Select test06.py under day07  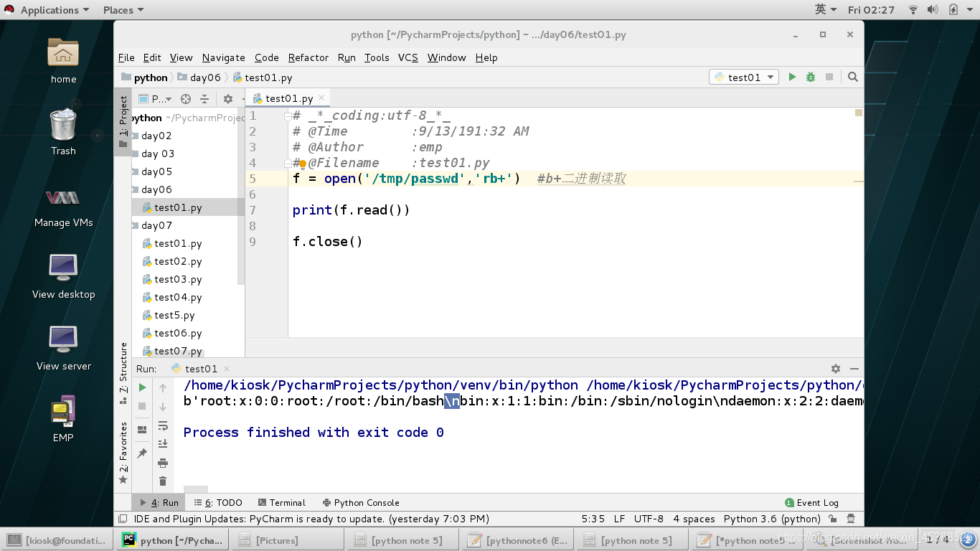178,333
